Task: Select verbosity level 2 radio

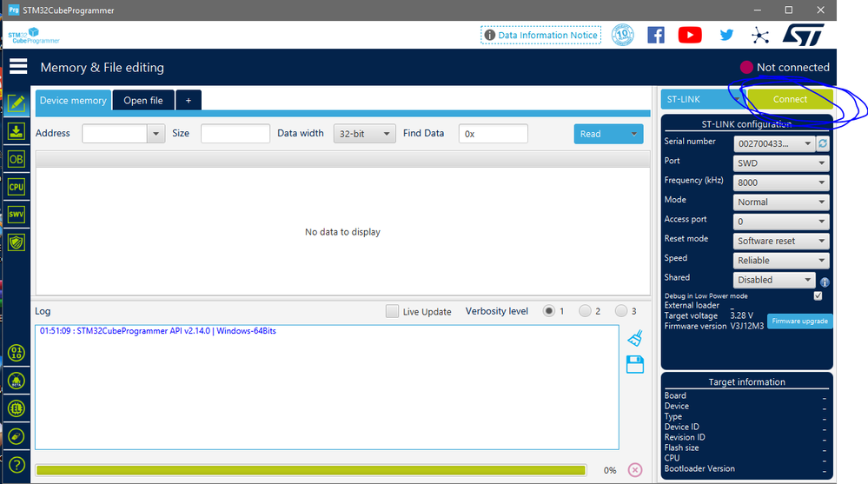Action: (x=585, y=311)
